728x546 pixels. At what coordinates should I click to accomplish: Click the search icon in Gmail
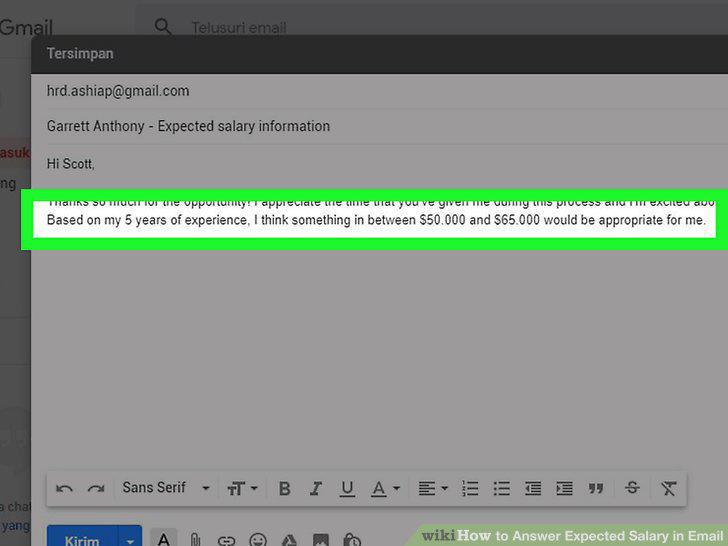pyautogui.click(x=162, y=26)
